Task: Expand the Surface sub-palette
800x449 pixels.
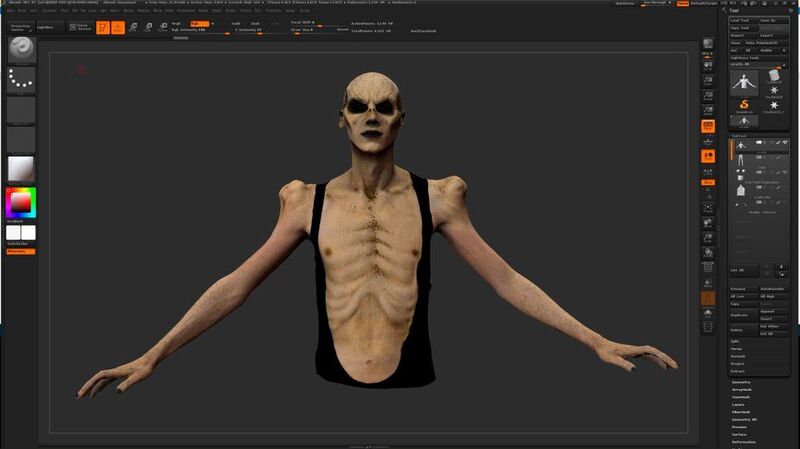Action: 739,434
